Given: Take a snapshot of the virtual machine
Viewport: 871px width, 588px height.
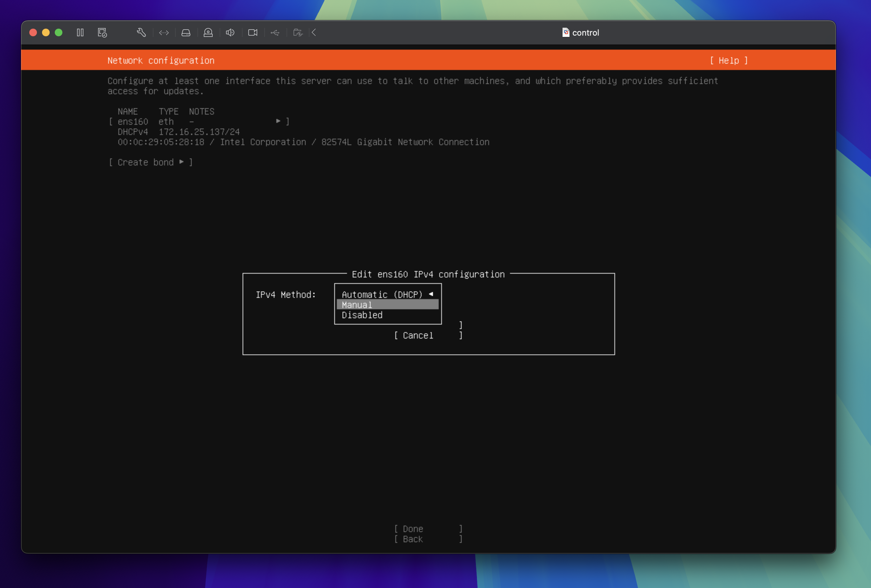Looking at the screenshot, I should coord(101,32).
